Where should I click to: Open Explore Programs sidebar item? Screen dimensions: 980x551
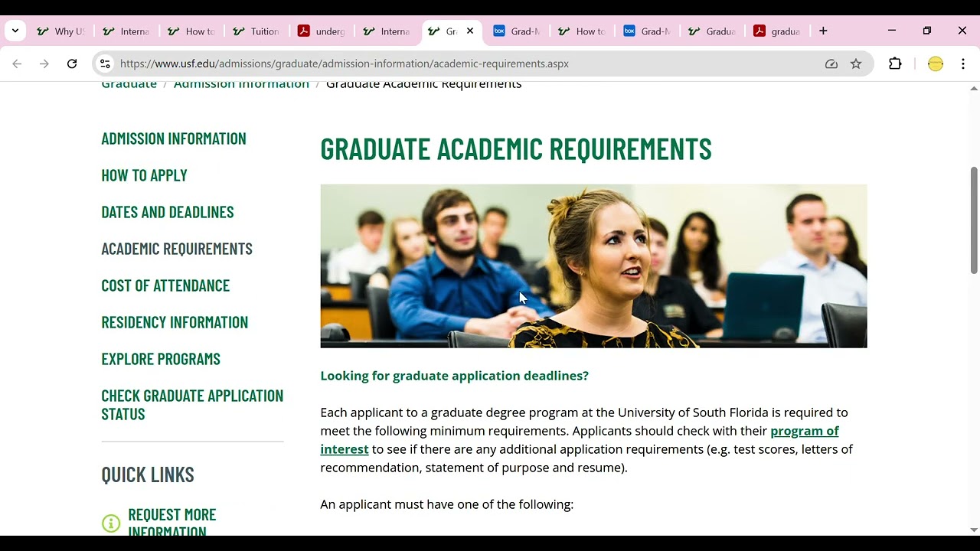[x=161, y=359]
